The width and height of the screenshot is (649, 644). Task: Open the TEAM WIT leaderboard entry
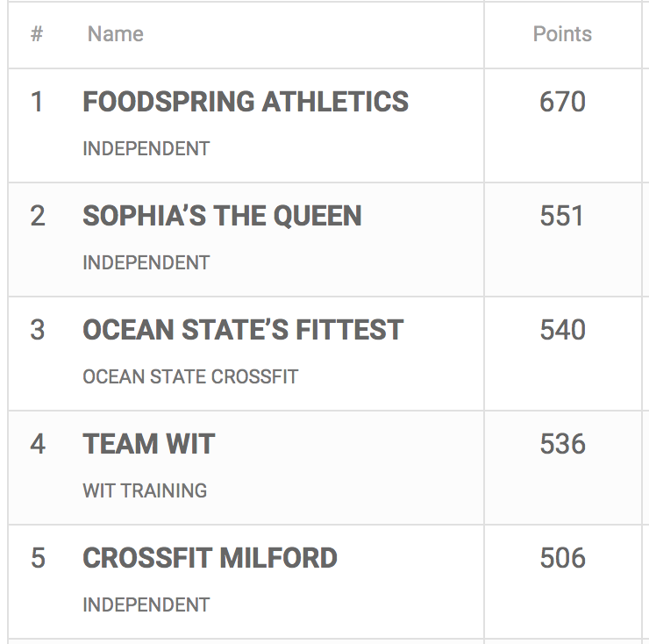[x=148, y=444]
